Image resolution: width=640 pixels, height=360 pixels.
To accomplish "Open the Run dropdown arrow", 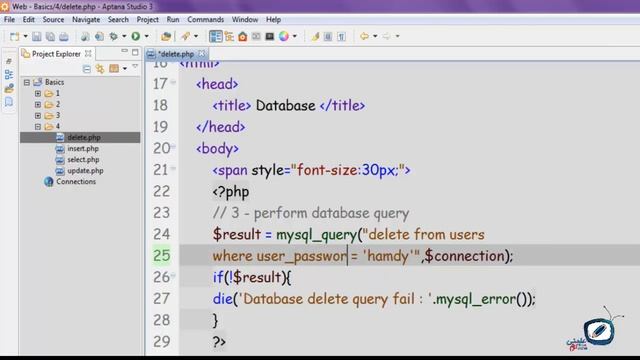I will tap(147, 36).
